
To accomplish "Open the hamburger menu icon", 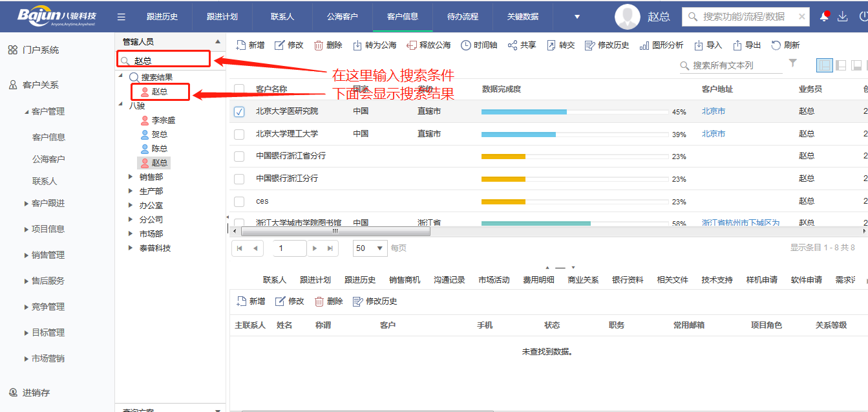I will tap(122, 17).
